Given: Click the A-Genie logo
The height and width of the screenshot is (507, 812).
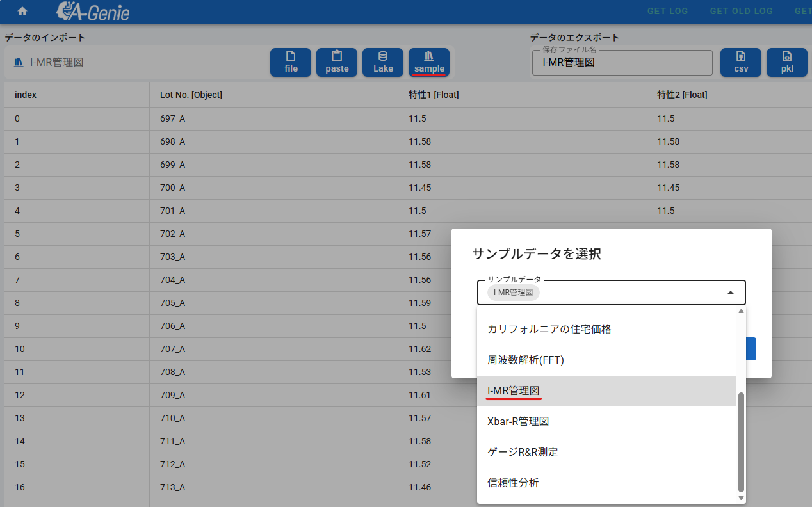Looking at the screenshot, I should 93,11.
